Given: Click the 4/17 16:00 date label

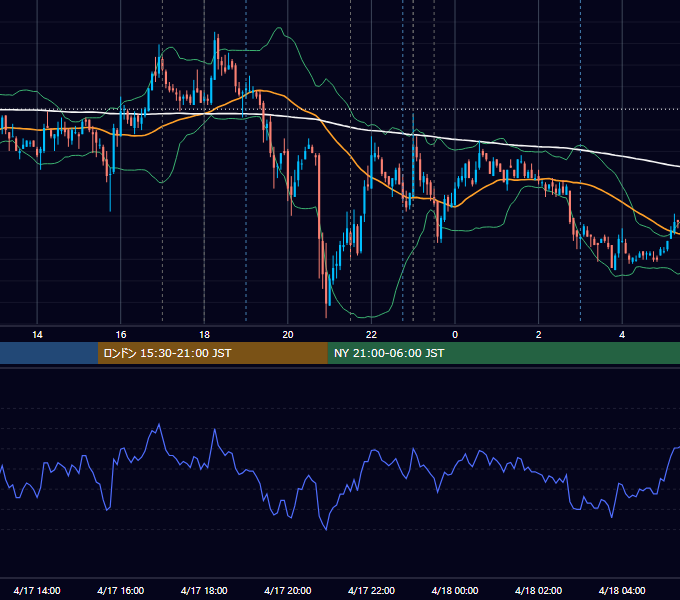Looking at the screenshot, I should pos(121,590).
